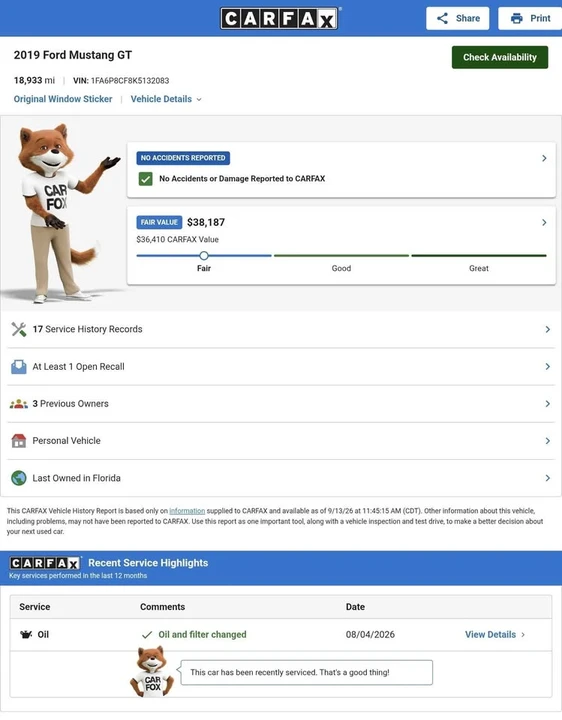Click the Personal Vehicle house icon

coord(19,441)
